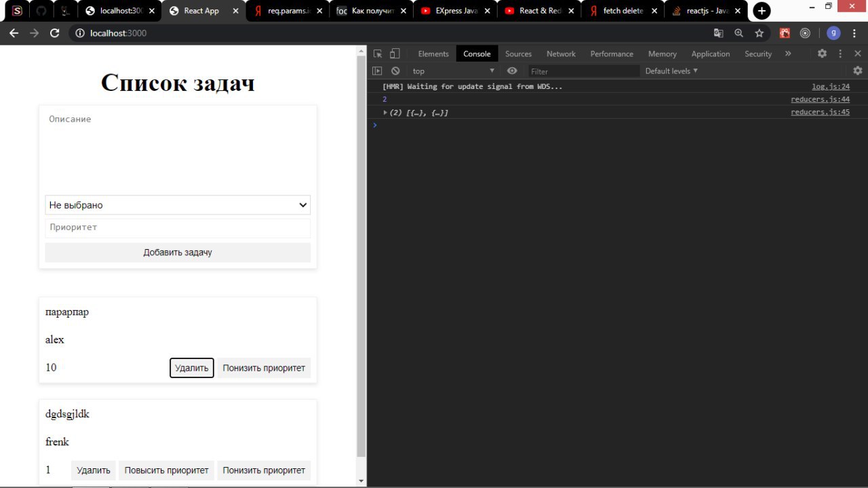Open the Memory panel
The width and height of the screenshot is (868, 488).
(x=662, y=54)
